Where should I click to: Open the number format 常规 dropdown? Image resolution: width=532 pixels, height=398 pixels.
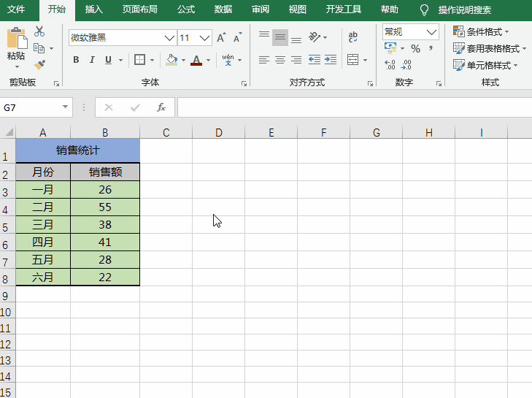point(431,32)
